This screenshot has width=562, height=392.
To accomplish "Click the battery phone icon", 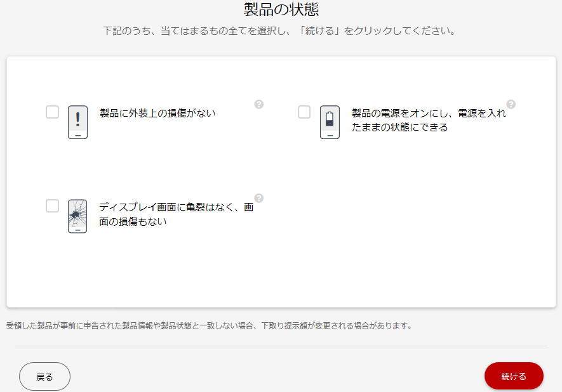I will click(330, 122).
